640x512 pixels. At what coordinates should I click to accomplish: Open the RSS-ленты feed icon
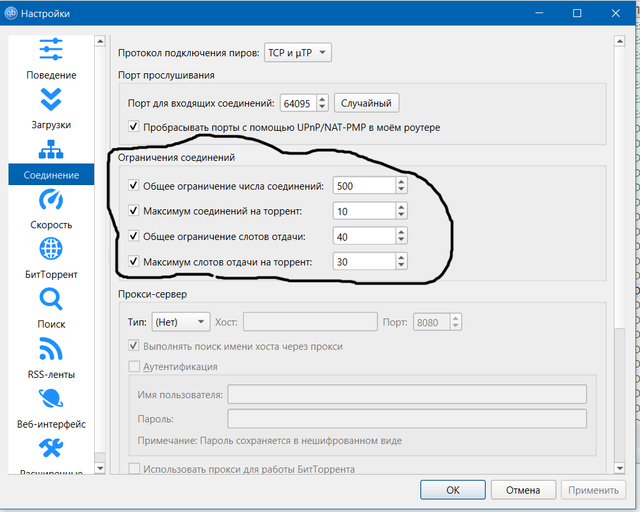tap(51, 349)
